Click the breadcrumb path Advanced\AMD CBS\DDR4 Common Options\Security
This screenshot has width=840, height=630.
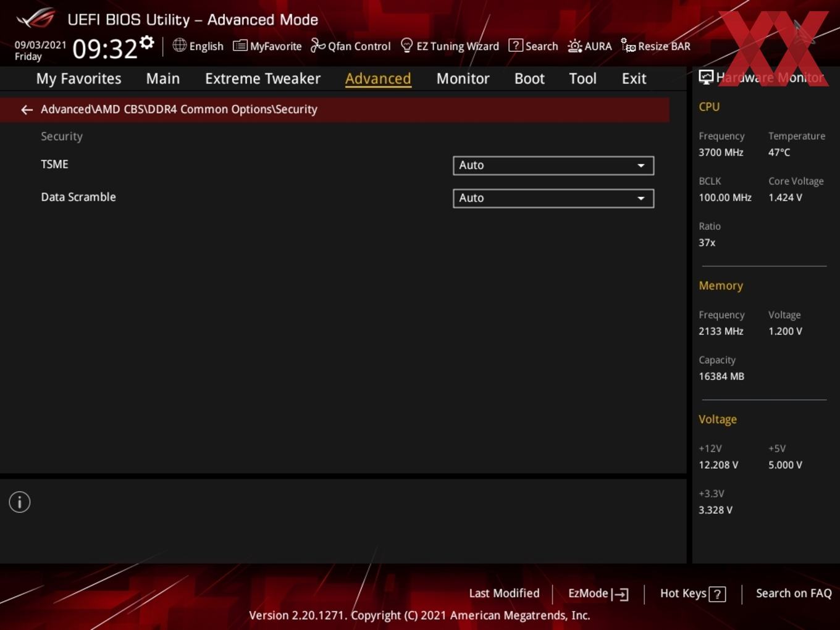[x=179, y=109]
